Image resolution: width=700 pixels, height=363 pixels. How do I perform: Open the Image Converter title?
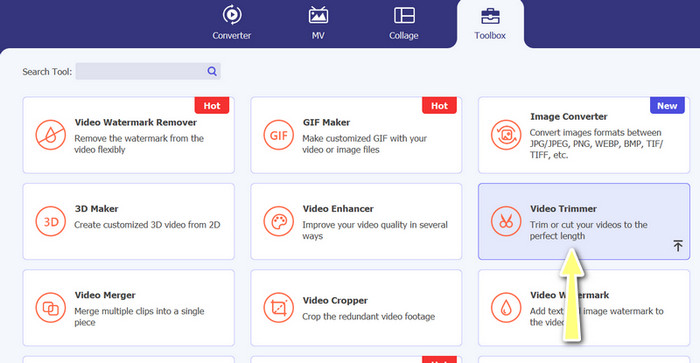tap(569, 117)
